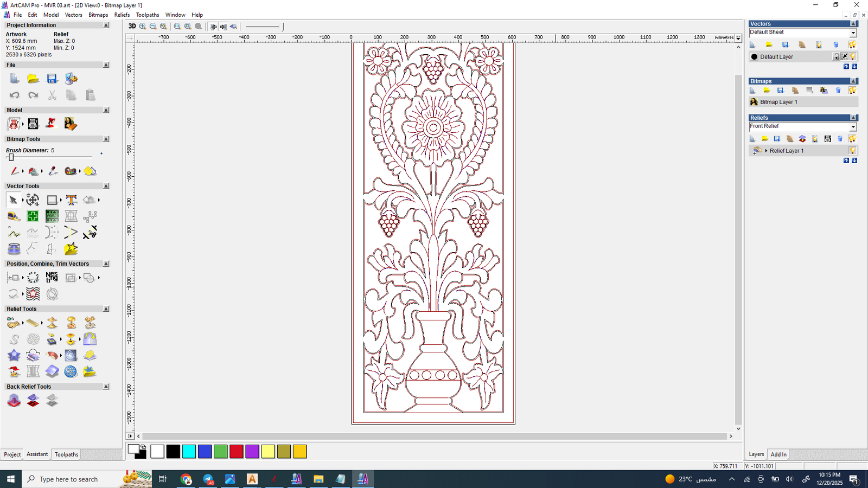Click the 3D view button

click(x=132, y=26)
